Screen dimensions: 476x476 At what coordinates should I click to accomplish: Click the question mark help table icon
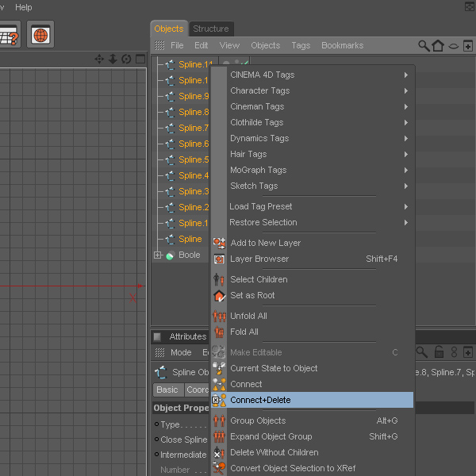(x=9, y=34)
